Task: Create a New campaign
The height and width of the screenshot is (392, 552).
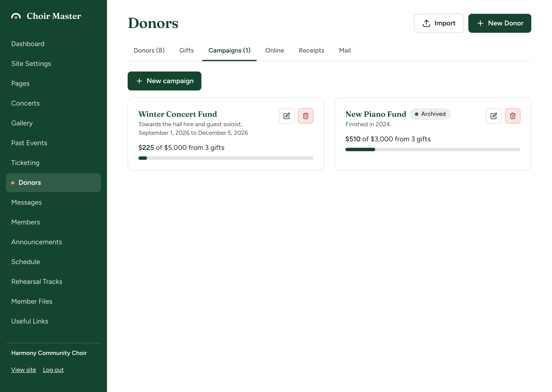Action: coord(164,81)
